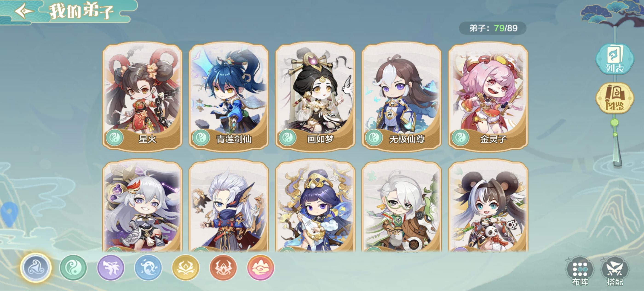This screenshot has width=644, height=291.
Task: Choose the 无极仙尊 disciple card
Action: tap(402, 97)
